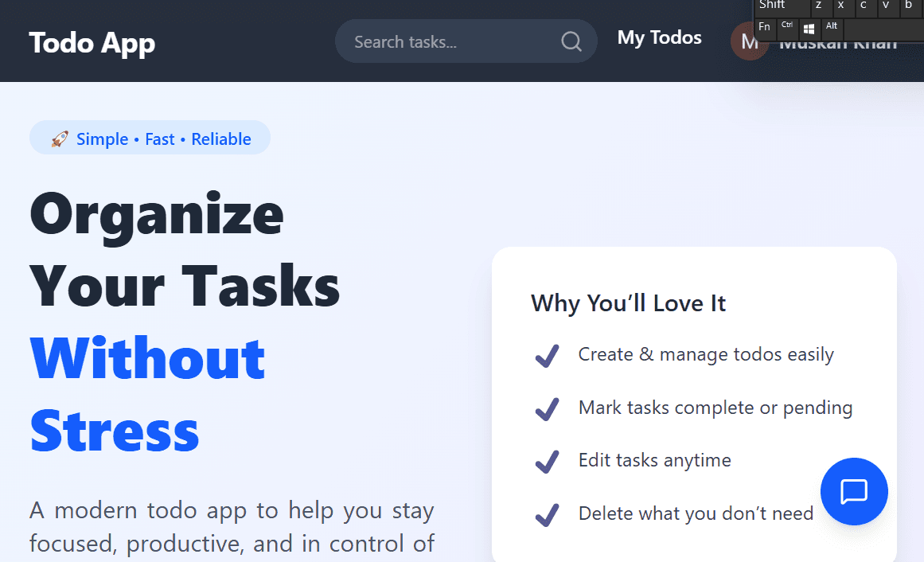This screenshot has height=562, width=924.
Task: Click the Organize Your Tasks headline
Action: [185, 251]
